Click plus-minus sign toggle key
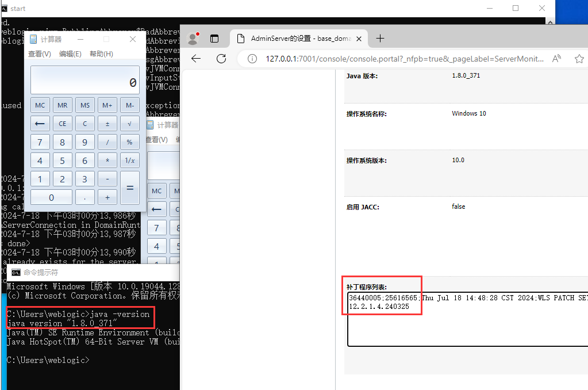Screen dimensions: 588x390 click(x=107, y=124)
